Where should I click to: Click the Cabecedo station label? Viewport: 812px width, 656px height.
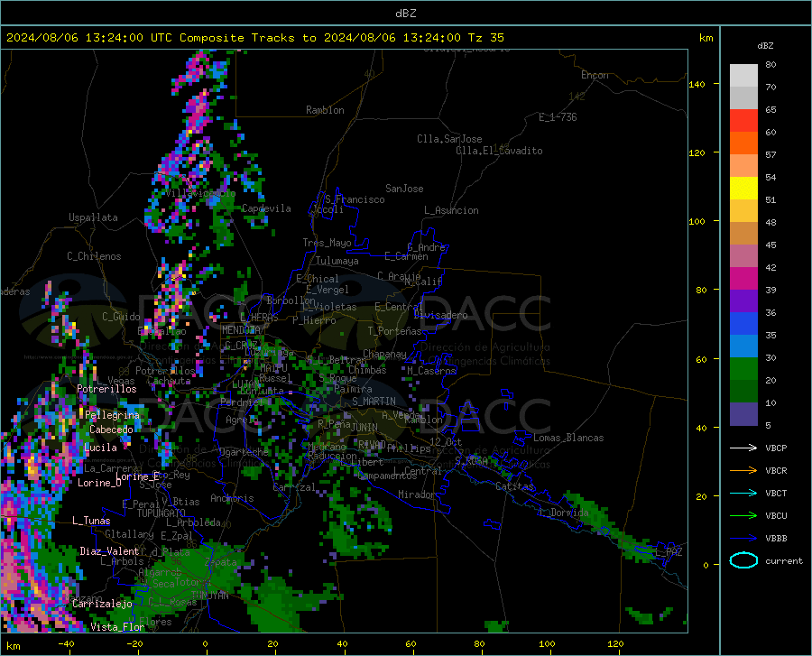[x=111, y=430]
